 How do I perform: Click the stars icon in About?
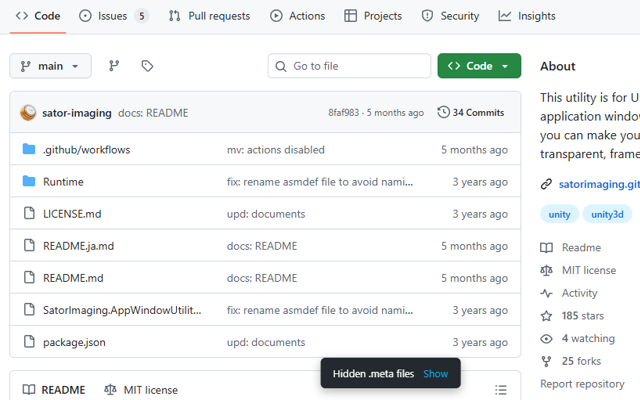[546, 316]
